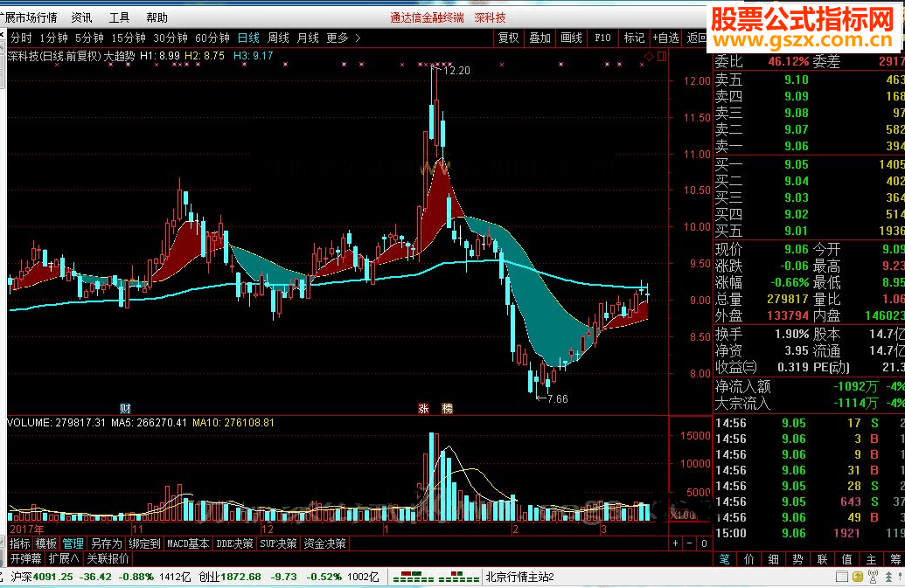Select the 价 tab in quote panel
This screenshot has width=905, height=588.
point(748,558)
